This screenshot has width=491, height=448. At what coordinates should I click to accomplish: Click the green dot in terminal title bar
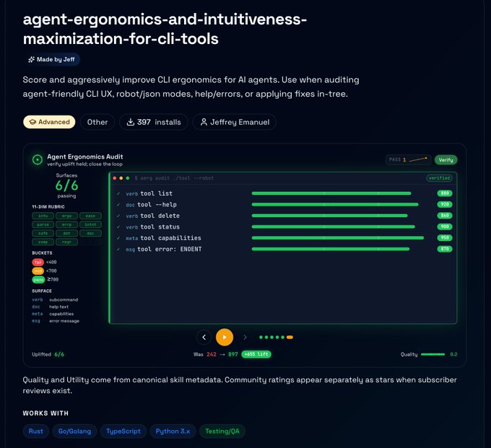point(128,178)
